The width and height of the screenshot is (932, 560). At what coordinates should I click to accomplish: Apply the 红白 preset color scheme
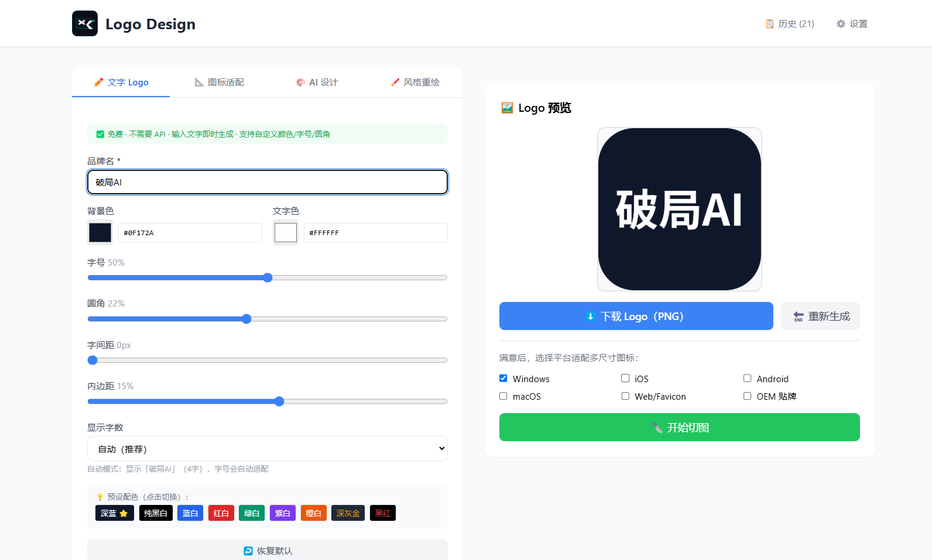(221, 513)
